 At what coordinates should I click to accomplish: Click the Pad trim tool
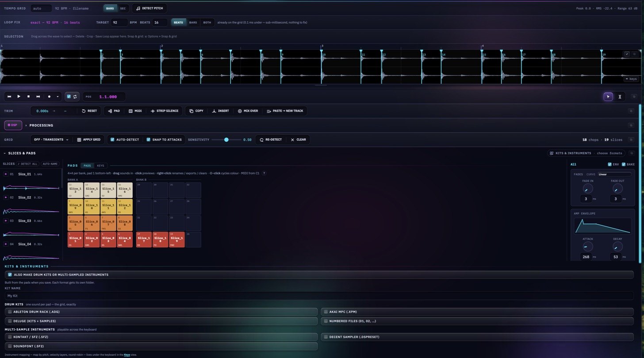114,111
